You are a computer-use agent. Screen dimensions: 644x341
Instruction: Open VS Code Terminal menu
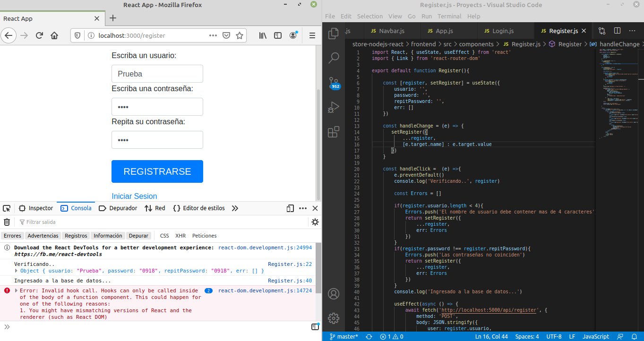coord(449,16)
